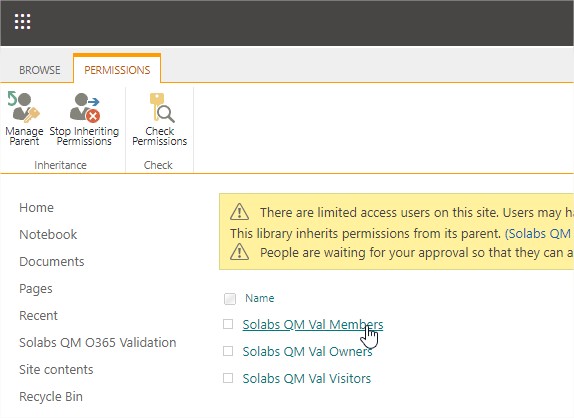Open the Recycle Bin link
Screen dimensions: 574x418
point(51,397)
